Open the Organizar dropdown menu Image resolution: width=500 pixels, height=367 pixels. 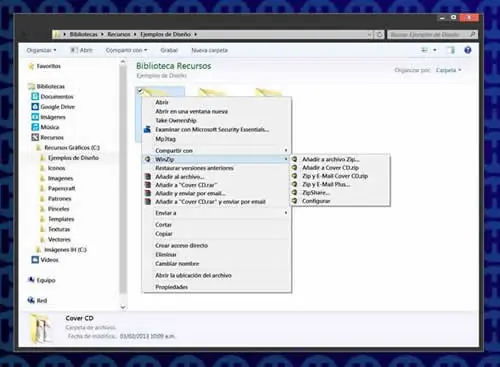click(42, 50)
